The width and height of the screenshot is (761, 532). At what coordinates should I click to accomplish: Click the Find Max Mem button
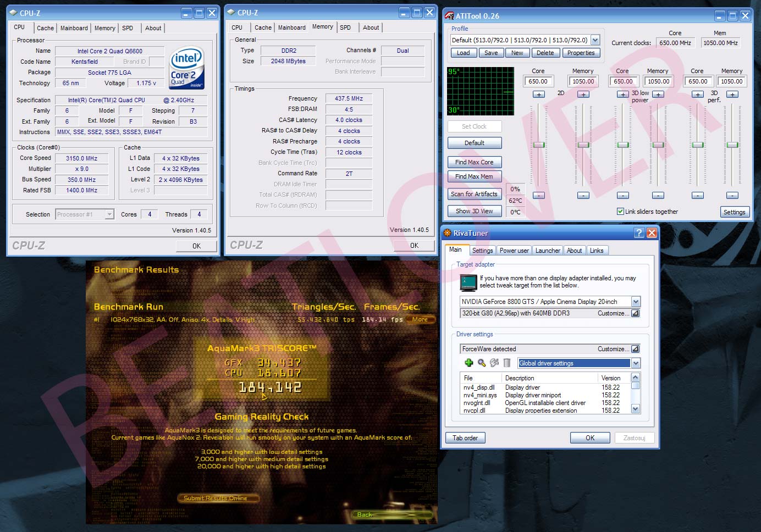(475, 176)
